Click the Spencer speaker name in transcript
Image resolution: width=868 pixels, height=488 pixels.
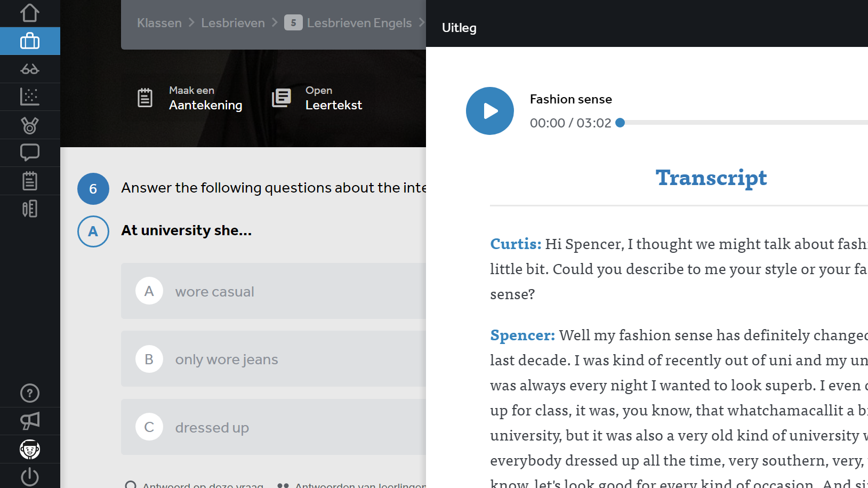523,335
